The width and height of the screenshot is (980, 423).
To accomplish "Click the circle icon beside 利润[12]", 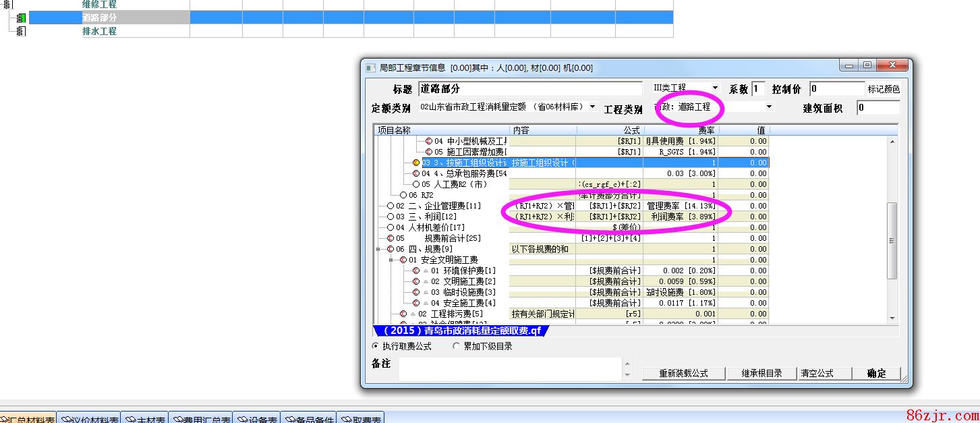I will [391, 217].
